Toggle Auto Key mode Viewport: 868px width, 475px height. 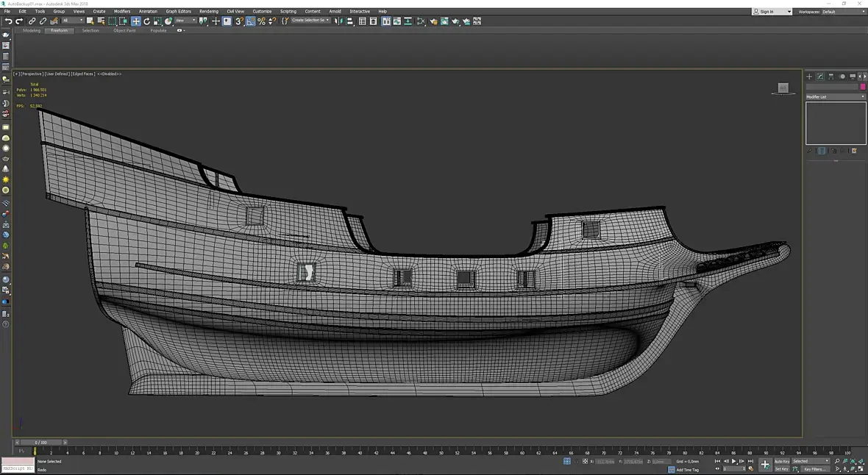(x=781, y=461)
